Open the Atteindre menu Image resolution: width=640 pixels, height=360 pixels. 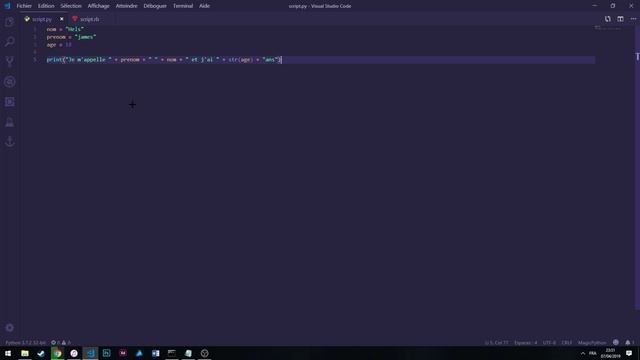tap(127, 6)
